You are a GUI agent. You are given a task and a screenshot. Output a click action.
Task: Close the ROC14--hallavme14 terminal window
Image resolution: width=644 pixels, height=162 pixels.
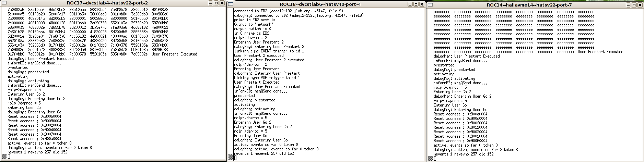[640, 5]
